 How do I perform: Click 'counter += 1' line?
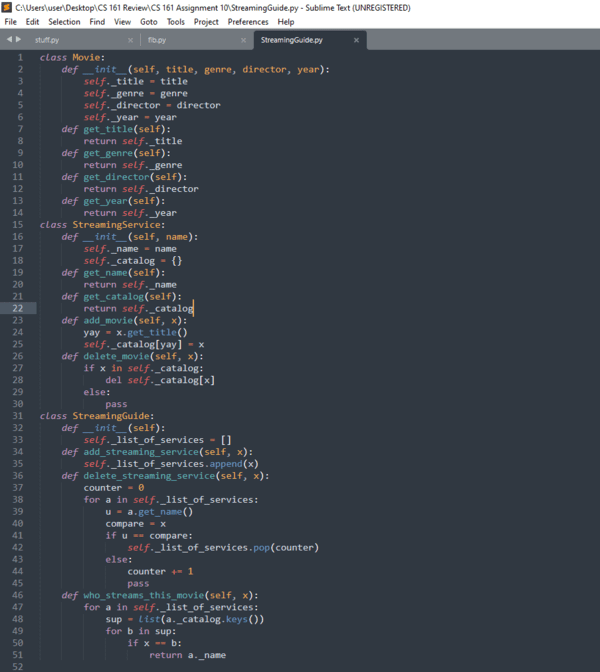(x=160, y=572)
